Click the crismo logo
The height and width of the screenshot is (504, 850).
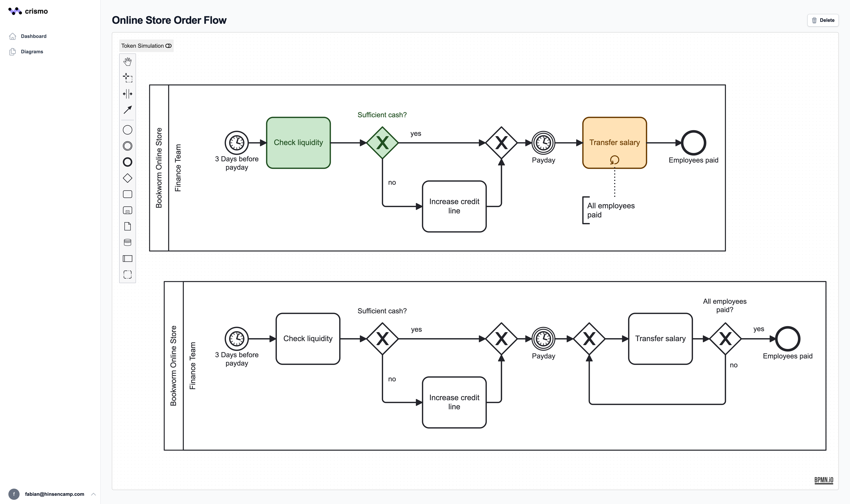(x=28, y=11)
